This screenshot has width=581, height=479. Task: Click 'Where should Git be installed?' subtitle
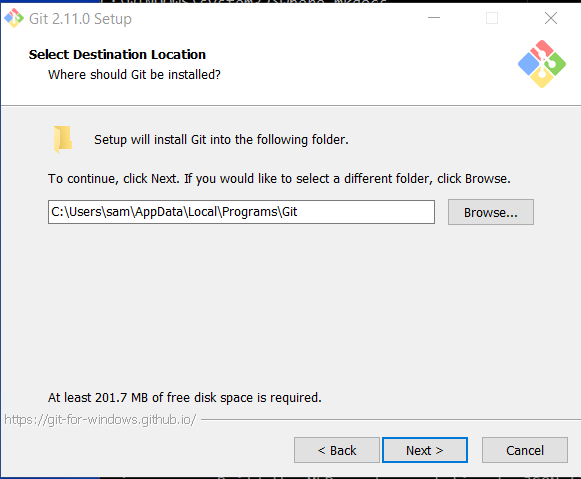coord(134,74)
